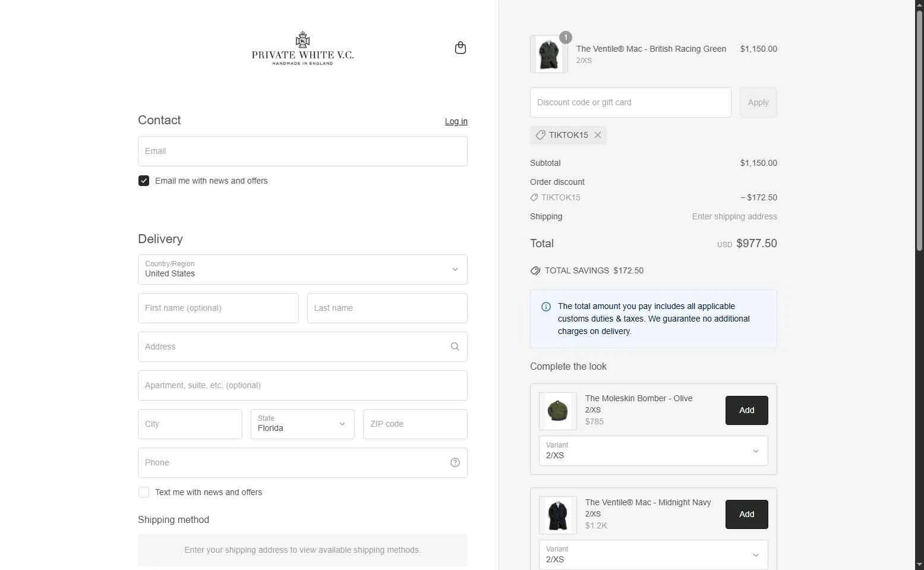Click the Complete the look heading
Image resolution: width=924 pixels, height=570 pixels.
click(x=568, y=366)
